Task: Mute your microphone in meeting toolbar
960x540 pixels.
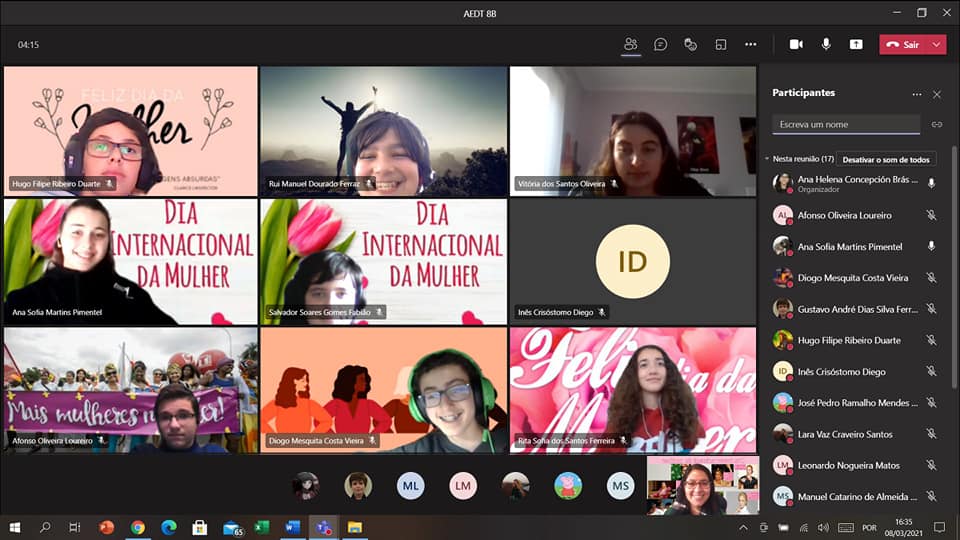Action: [x=826, y=44]
